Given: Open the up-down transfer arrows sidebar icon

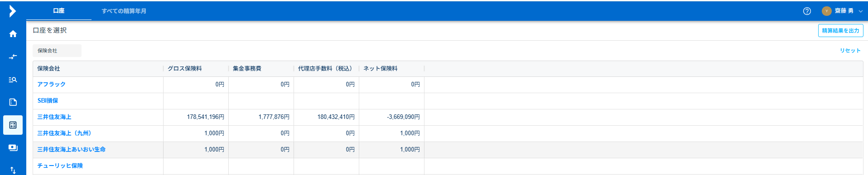Looking at the screenshot, I should pyautogui.click(x=13, y=170).
